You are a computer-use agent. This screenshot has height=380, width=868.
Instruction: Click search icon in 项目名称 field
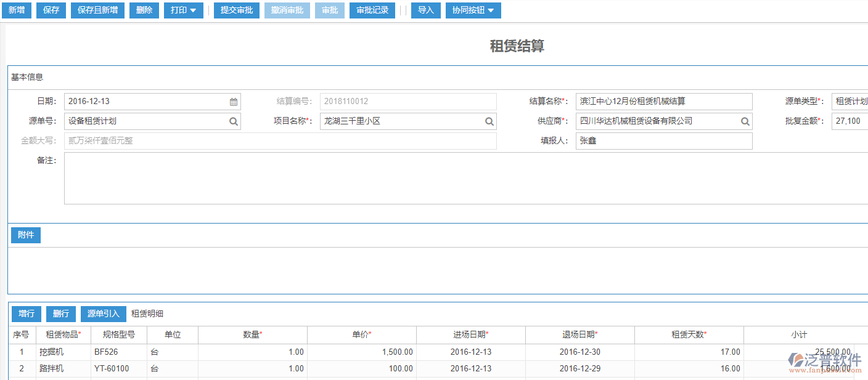pyautogui.click(x=489, y=121)
